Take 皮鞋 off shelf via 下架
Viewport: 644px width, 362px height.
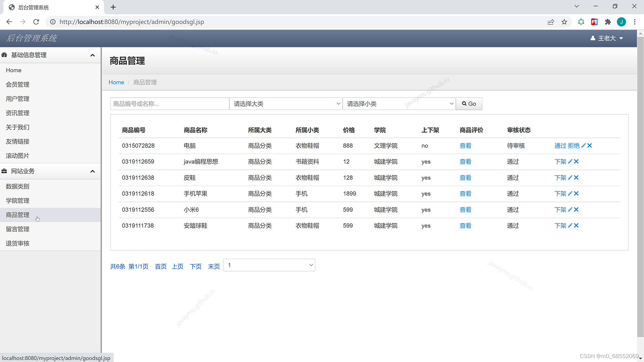[560, 178]
